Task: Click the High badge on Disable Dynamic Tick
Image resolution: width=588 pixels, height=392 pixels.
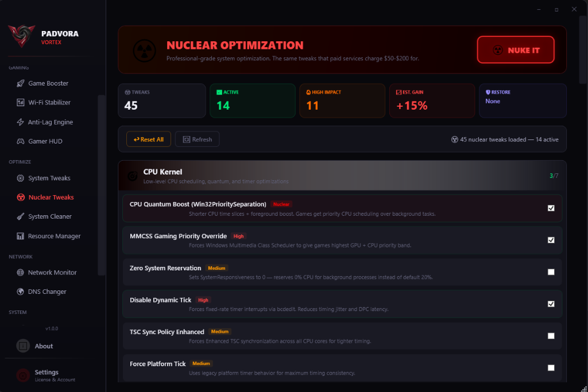Action: pyautogui.click(x=203, y=300)
